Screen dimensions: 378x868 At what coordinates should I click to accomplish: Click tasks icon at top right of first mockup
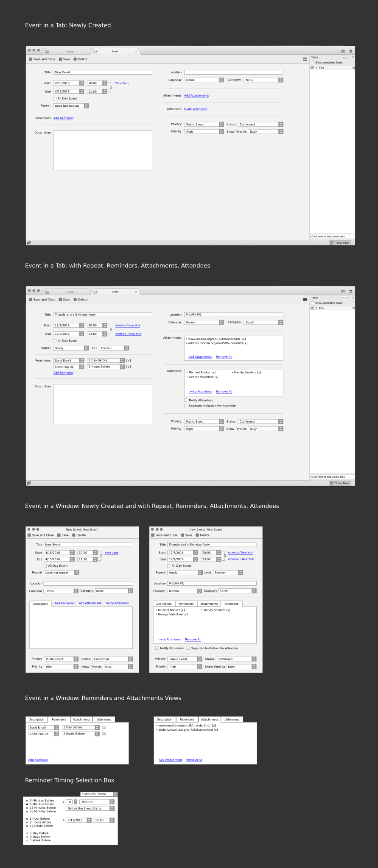tap(350, 51)
